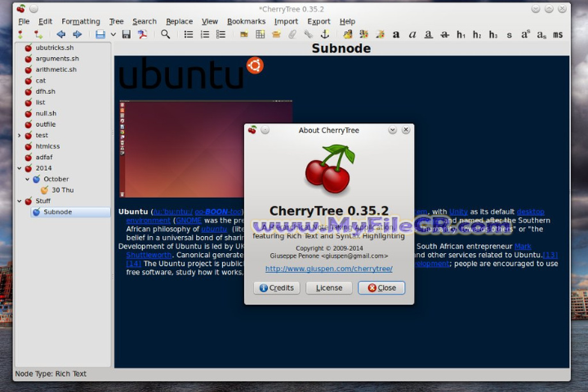
Task: Apply h1 heading format
Action: coord(461,35)
